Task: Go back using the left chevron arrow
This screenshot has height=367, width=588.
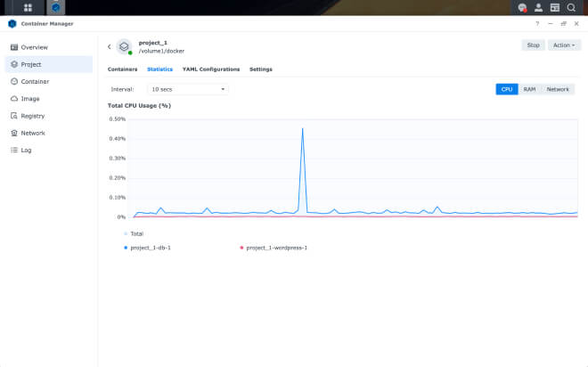Action: coord(109,47)
